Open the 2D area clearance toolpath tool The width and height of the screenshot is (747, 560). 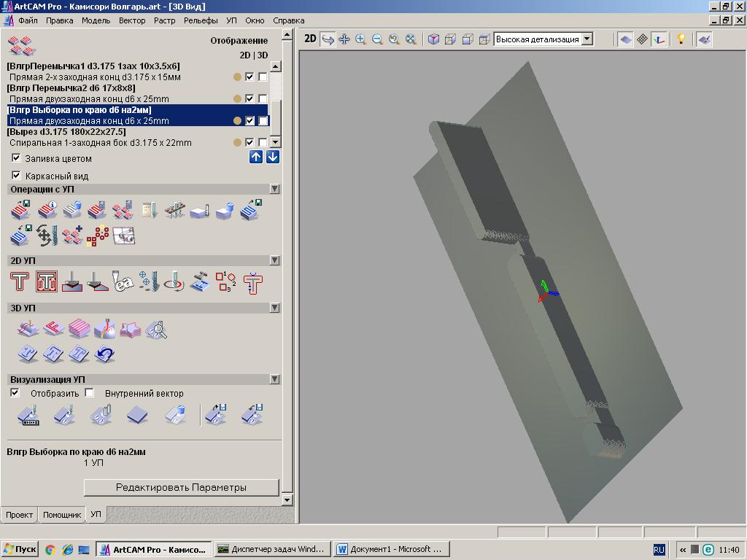coord(47,281)
